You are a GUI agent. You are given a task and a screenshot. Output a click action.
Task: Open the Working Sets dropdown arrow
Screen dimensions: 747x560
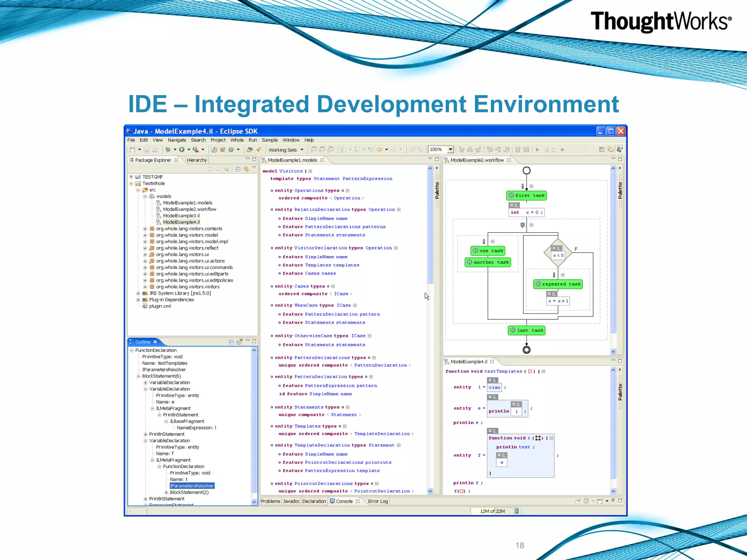[x=302, y=150]
